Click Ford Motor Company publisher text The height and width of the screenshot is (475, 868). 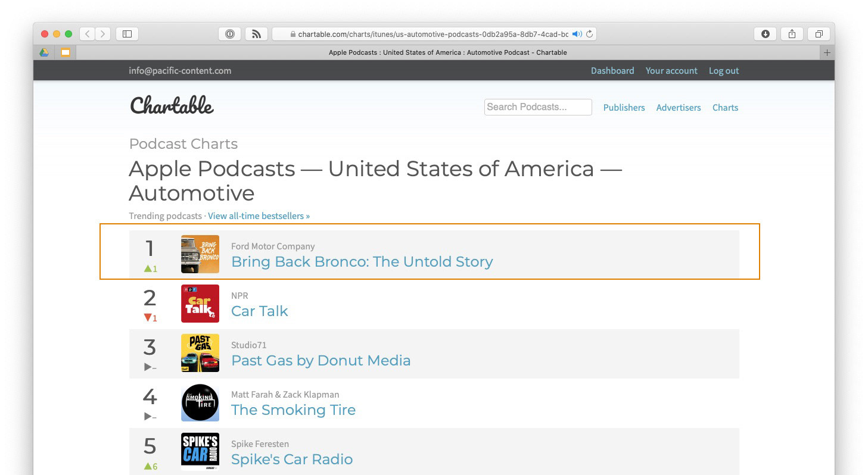pyautogui.click(x=273, y=246)
